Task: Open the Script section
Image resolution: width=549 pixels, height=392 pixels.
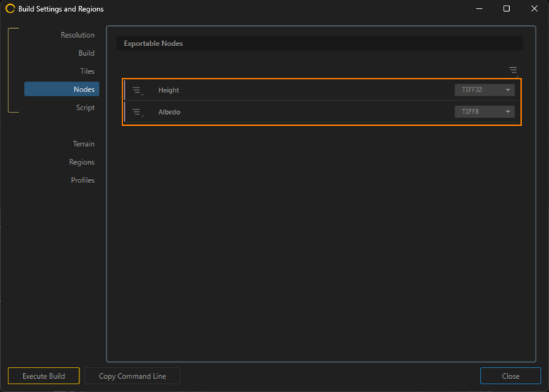Action: [x=85, y=108]
